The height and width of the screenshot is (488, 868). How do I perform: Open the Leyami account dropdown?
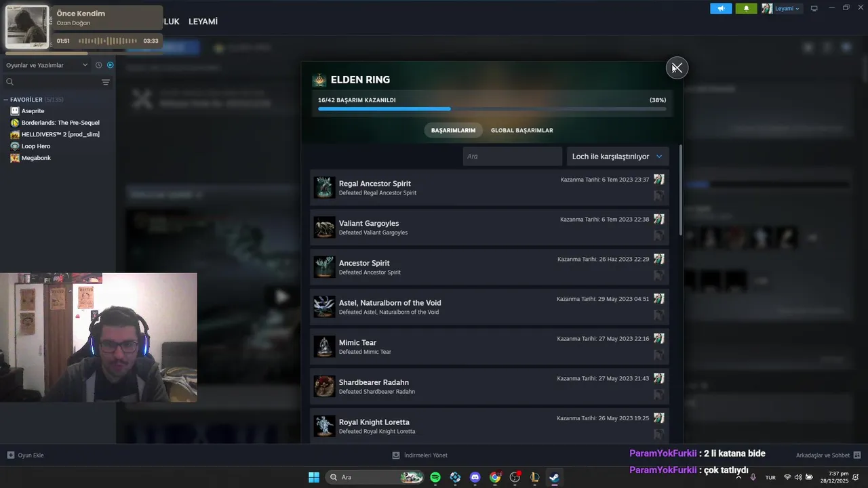tap(781, 9)
